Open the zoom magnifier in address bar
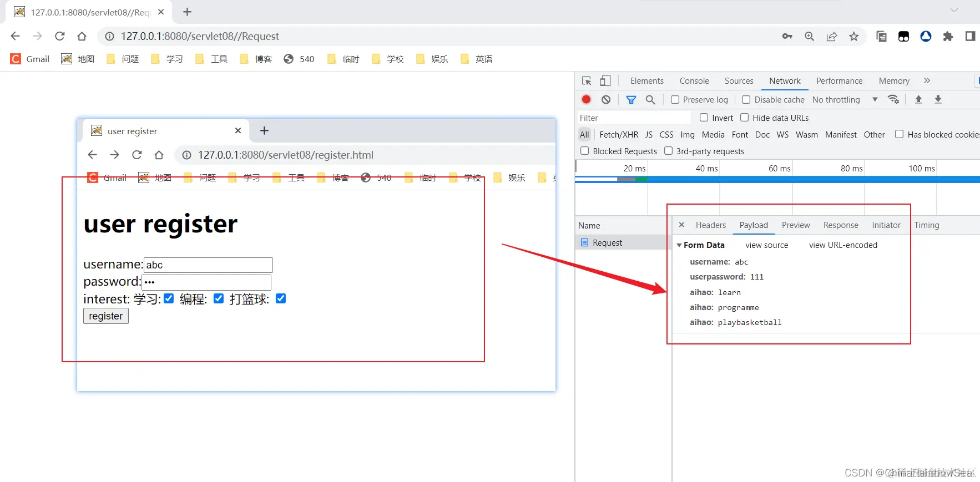The image size is (980, 482). [x=809, y=36]
